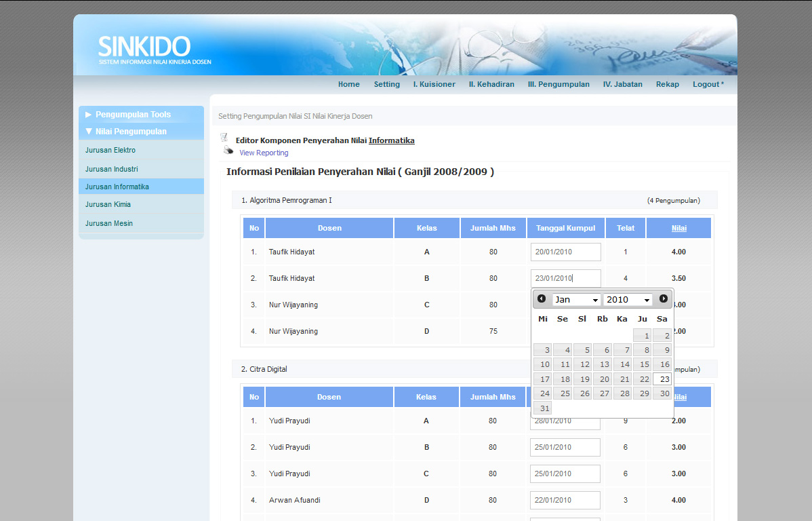Image resolution: width=812 pixels, height=521 pixels.
Task: Open the Setting menu
Action: coord(386,85)
